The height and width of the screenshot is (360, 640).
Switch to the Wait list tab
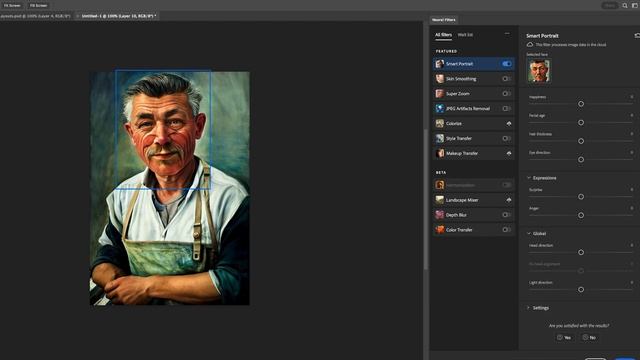[465, 35]
